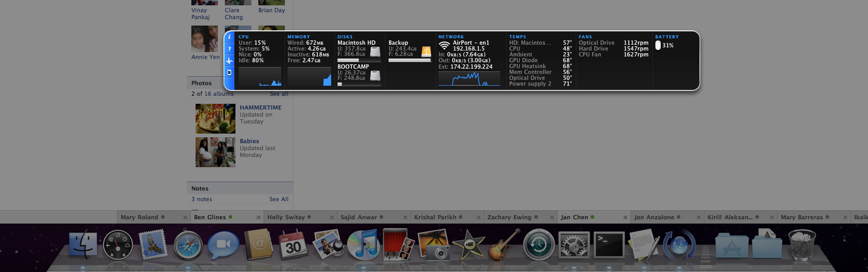
Task: Launch Mail from the Dock
Action: [153, 245]
